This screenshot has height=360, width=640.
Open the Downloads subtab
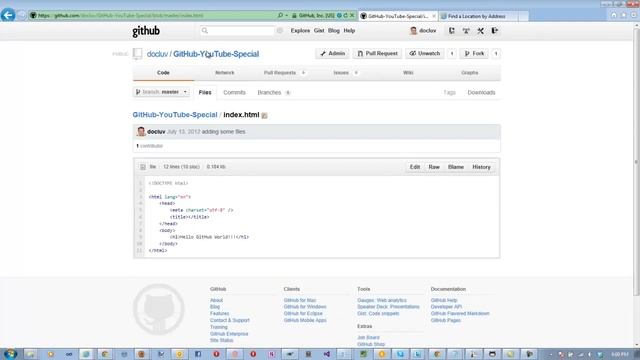481,93
